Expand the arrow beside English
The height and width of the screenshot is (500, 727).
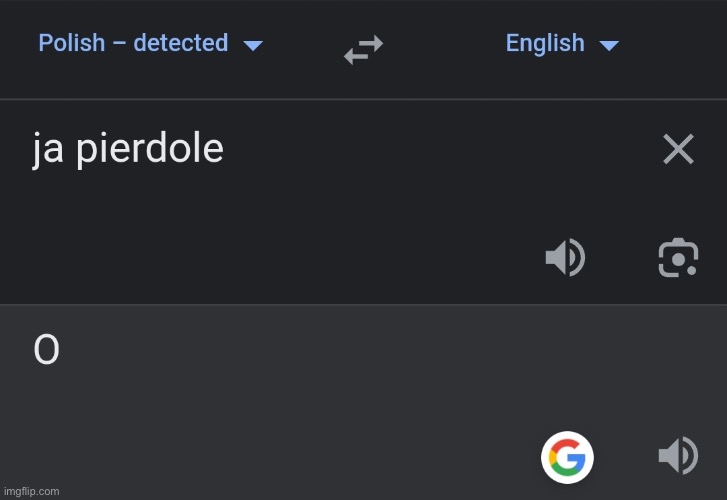[608, 45]
